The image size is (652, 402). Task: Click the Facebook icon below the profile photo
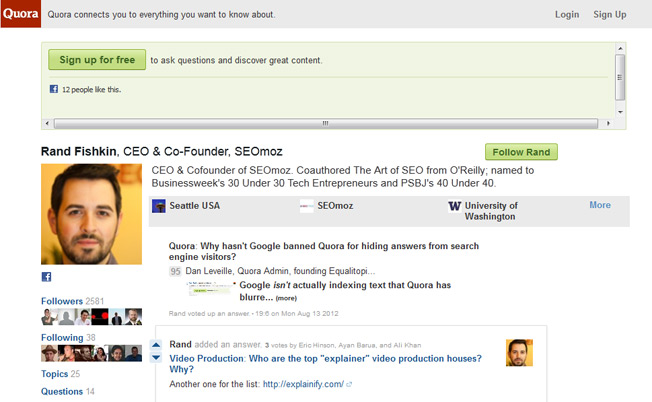point(46,277)
